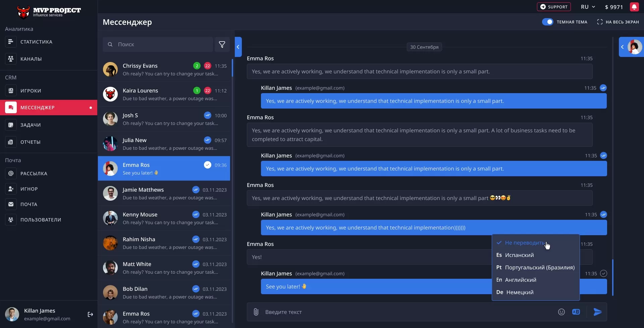Enter full screen mode with НА ВЕСЬ ЭКРАН

(x=618, y=22)
